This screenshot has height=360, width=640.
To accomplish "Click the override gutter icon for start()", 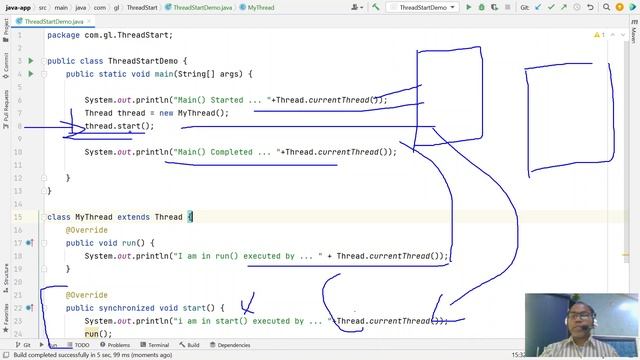I will pyautogui.click(x=29, y=308).
